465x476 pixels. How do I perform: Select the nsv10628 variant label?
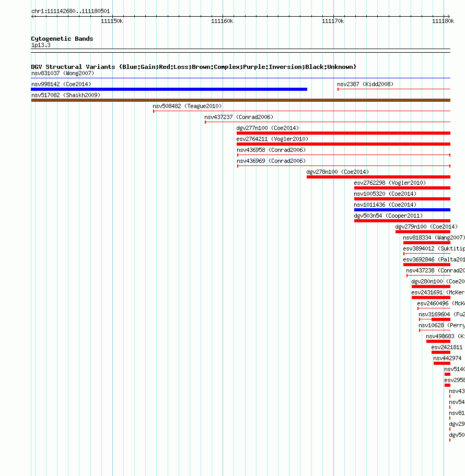441,325
